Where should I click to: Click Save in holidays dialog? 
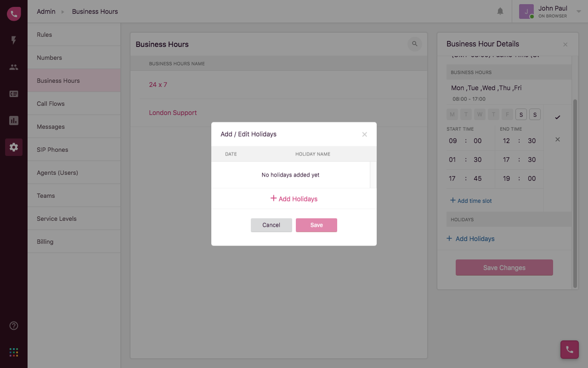pos(317,225)
